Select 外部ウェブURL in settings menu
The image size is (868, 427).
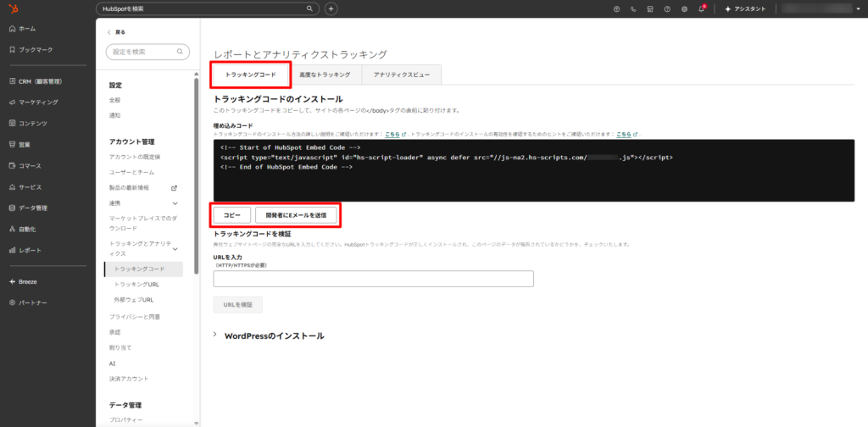133,300
